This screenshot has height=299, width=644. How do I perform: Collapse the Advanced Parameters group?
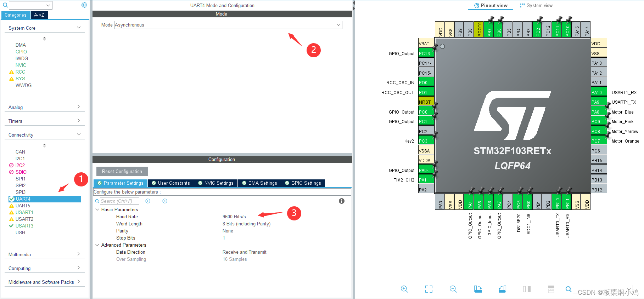tap(97, 245)
